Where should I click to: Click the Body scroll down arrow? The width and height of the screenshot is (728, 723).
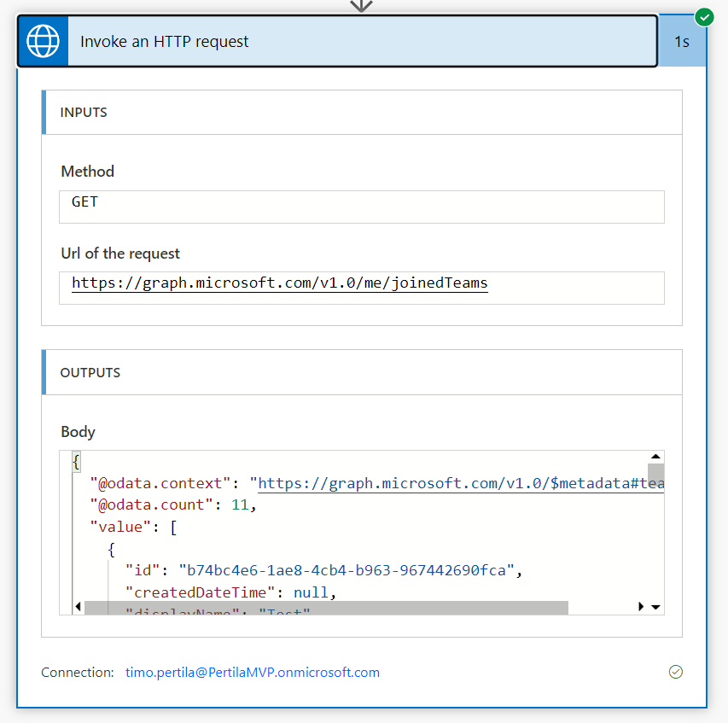[655, 607]
